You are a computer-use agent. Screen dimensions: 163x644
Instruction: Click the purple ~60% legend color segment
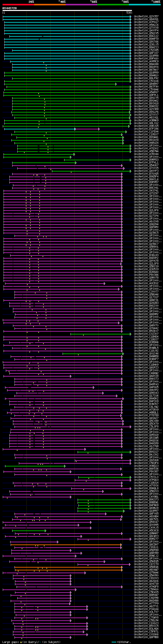pos(81,5)
